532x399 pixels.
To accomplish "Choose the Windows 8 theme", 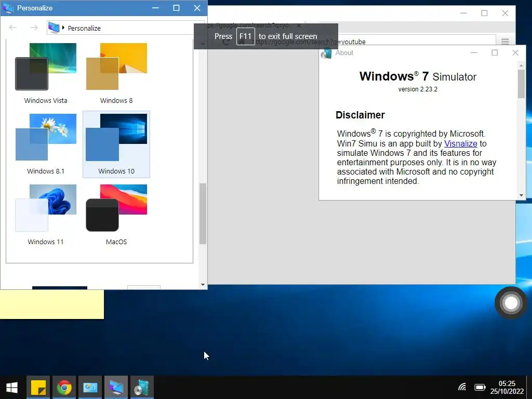I will coord(116,74).
